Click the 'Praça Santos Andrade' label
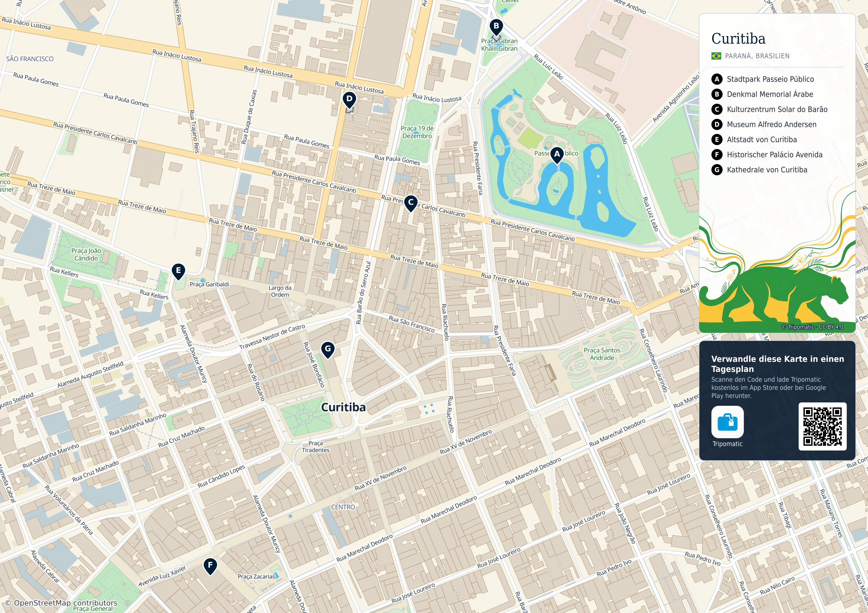This screenshot has width=868, height=613. click(602, 354)
